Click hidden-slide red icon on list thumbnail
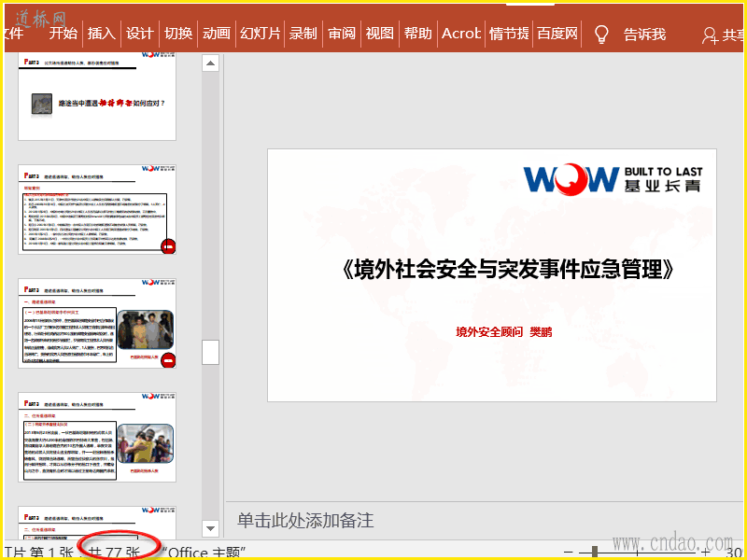 tap(168, 246)
